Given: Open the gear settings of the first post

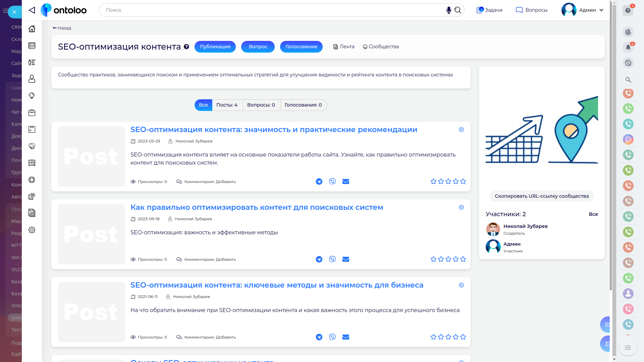Looking at the screenshot, I should tap(461, 130).
